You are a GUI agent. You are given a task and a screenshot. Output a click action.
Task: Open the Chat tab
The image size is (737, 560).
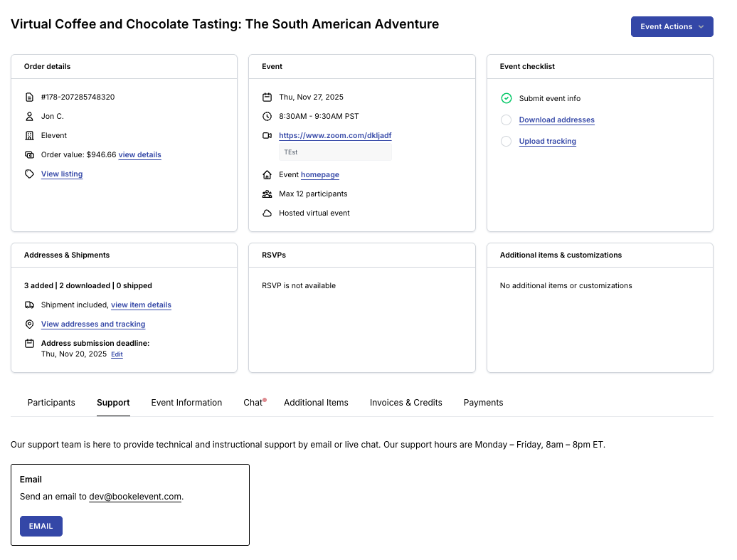click(x=253, y=403)
